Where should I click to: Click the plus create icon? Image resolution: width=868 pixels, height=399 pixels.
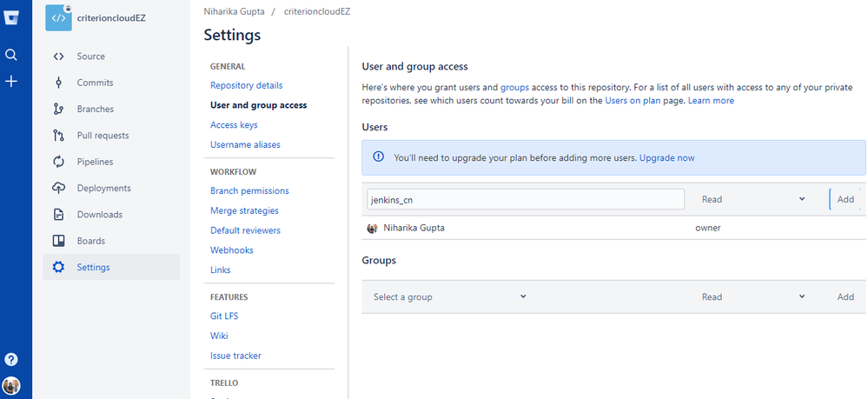click(x=11, y=81)
